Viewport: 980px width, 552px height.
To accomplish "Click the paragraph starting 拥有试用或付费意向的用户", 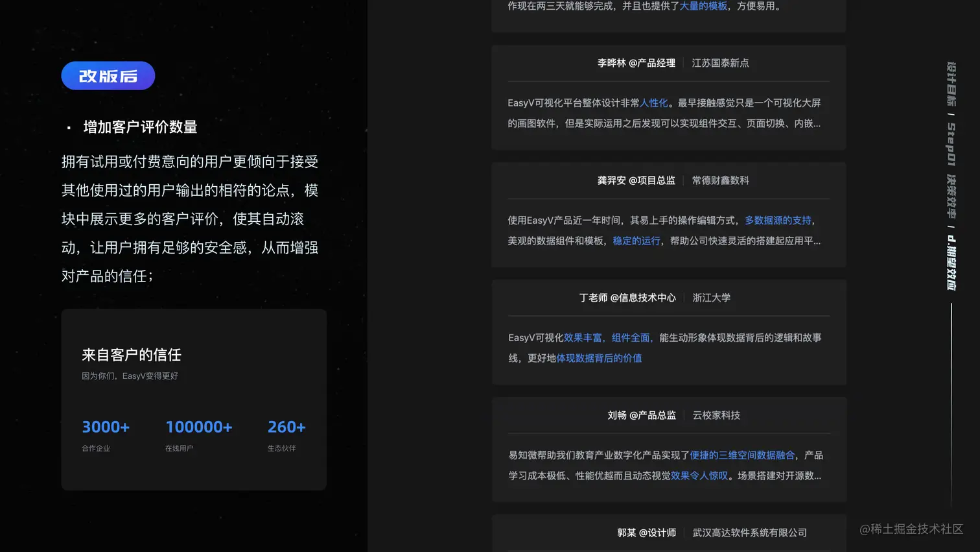I will pos(190,219).
